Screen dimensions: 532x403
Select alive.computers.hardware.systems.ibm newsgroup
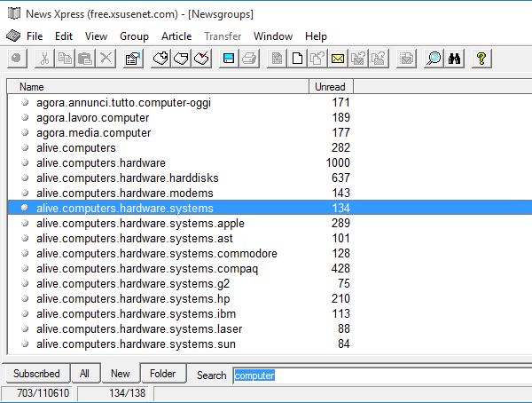click(270, 313)
